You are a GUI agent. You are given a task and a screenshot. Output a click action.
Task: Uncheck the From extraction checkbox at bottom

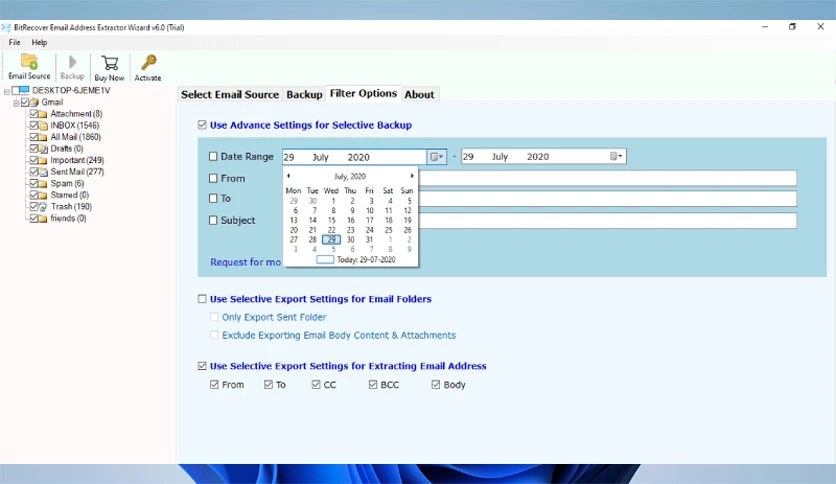pyautogui.click(x=214, y=384)
